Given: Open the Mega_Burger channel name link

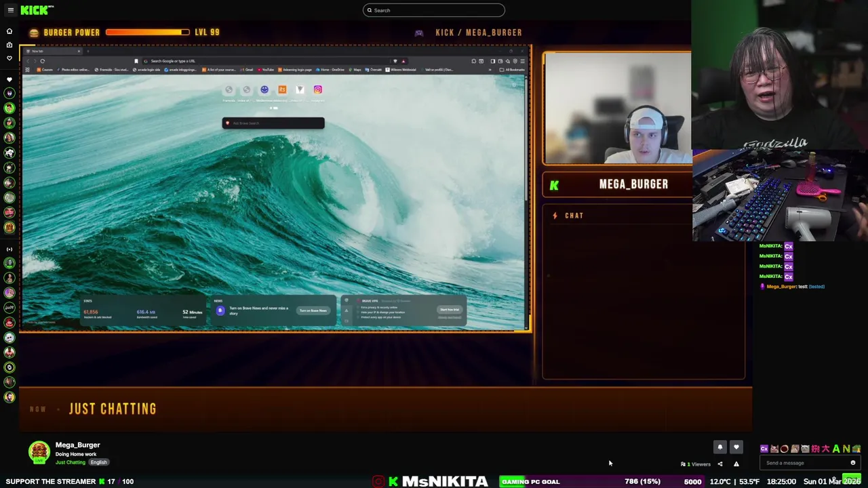Looking at the screenshot, I should click(77, 445).
